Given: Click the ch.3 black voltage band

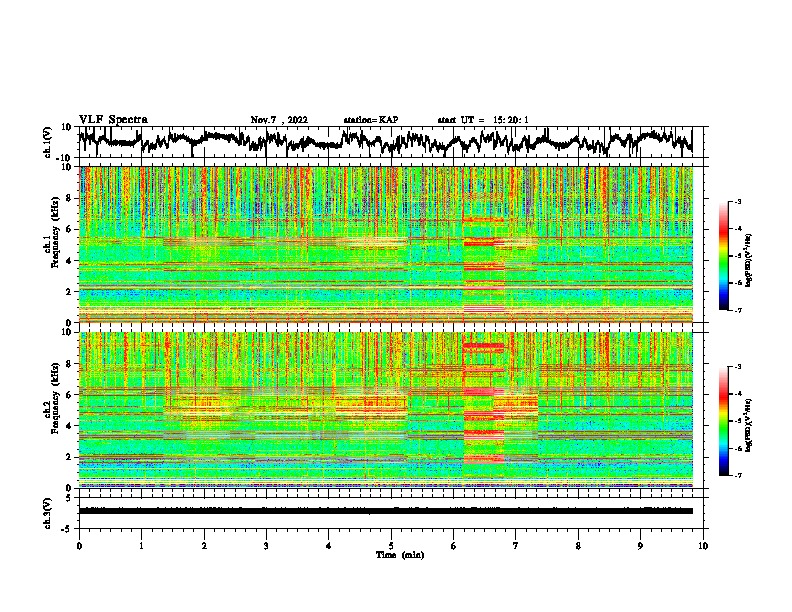Looking at the screenshot, I should point(386,511).
